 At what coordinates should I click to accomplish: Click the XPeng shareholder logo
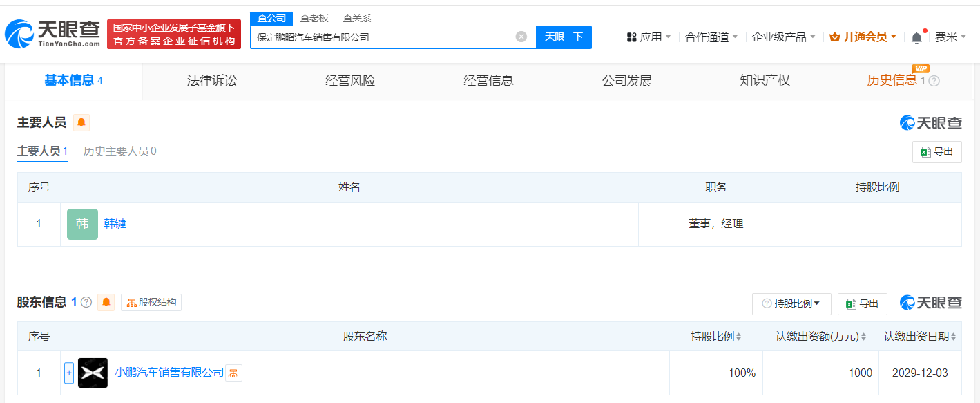click(x=93, y=373)
